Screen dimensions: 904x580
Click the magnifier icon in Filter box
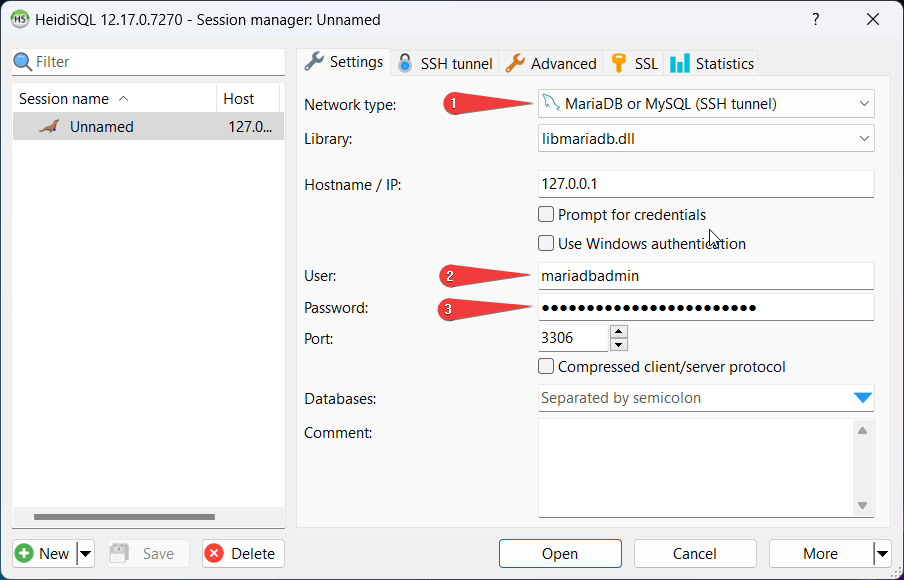[23, 62]
